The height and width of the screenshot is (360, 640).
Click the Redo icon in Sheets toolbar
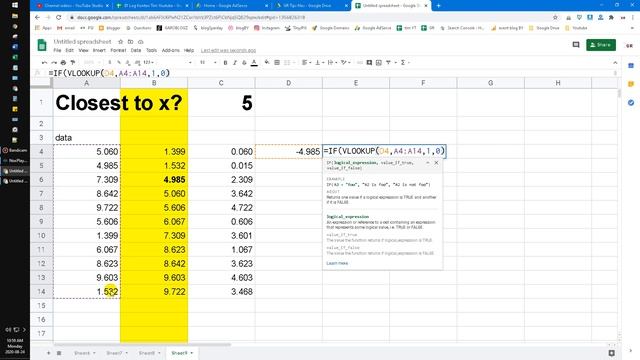click(53, 62)
